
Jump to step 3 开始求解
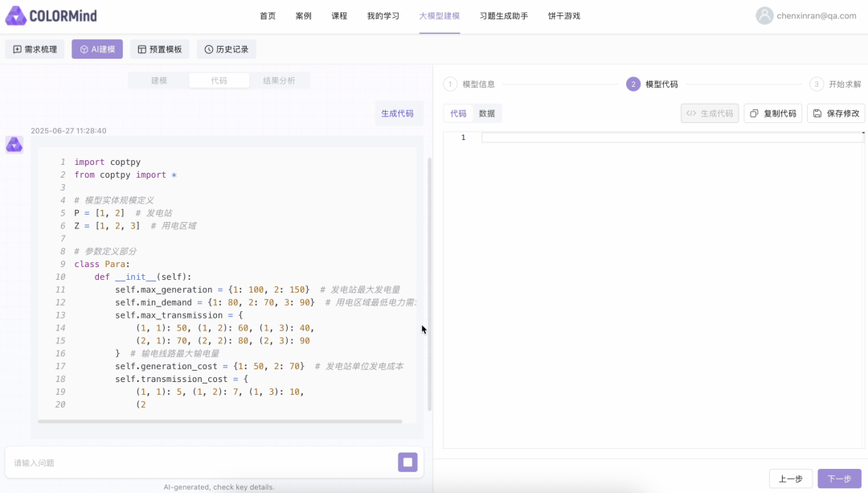point(836,84)
